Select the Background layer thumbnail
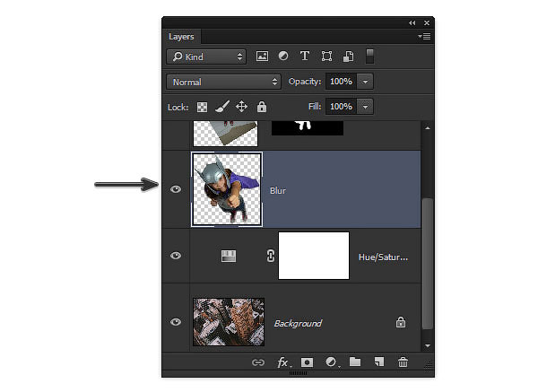 (x=229, y=322)
